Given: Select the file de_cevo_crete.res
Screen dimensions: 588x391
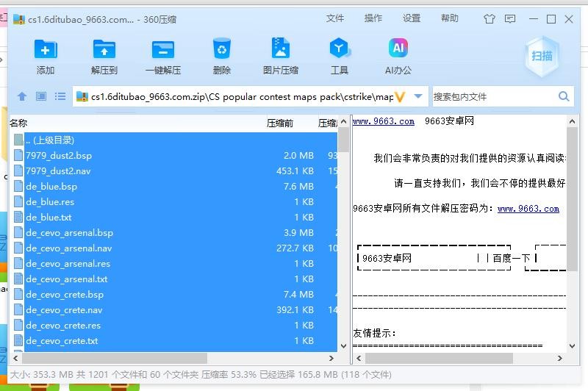Looking at the screenshot, I should click(x=63, y=326).
